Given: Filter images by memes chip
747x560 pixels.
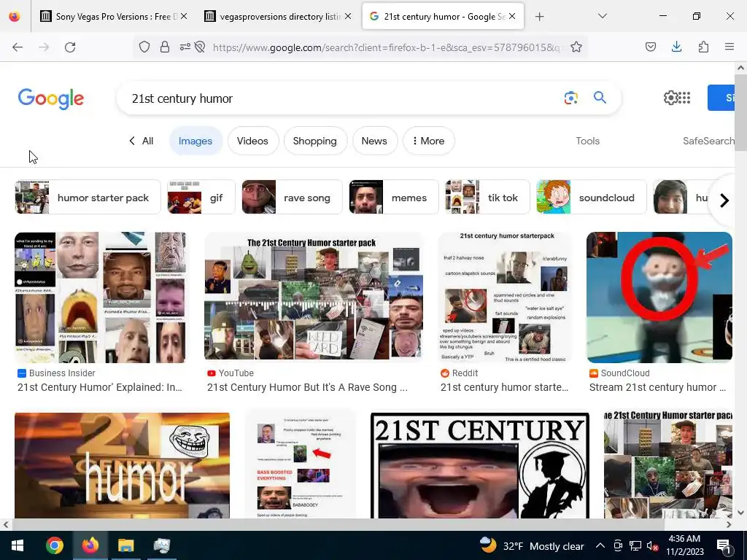Looking at the screenshot, I should click(x=393, y=197).
